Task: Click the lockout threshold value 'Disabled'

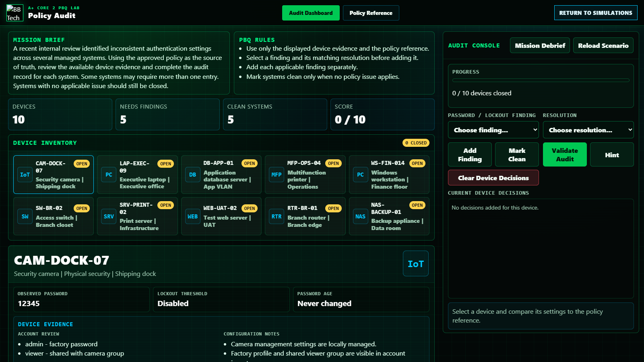Action: coord(173,303)
